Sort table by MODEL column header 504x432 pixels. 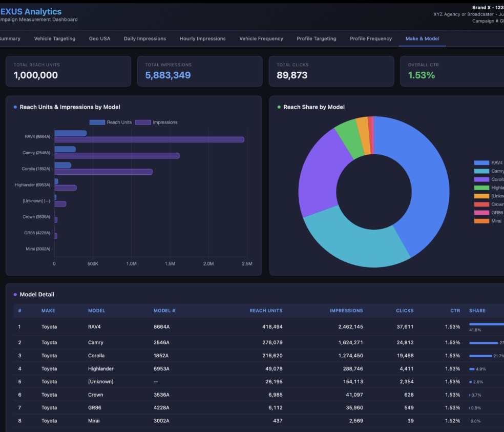click(96, 311)
